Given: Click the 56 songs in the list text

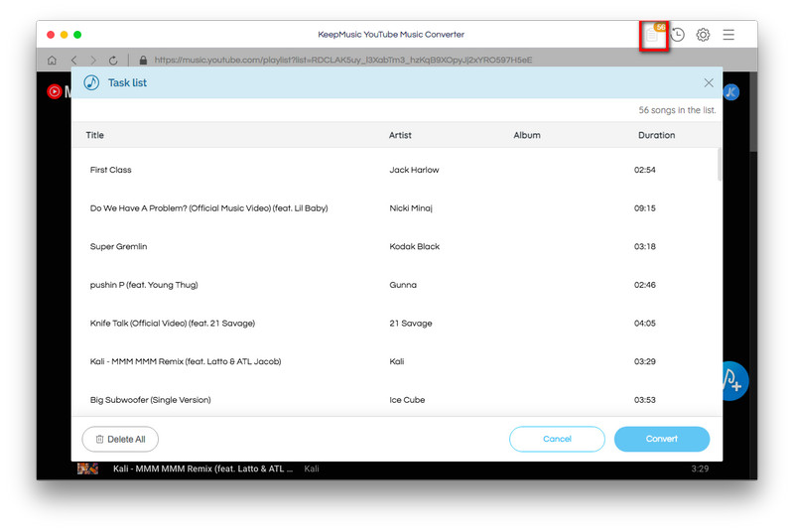Looking at the screenshot, I should tap(677, 110).
